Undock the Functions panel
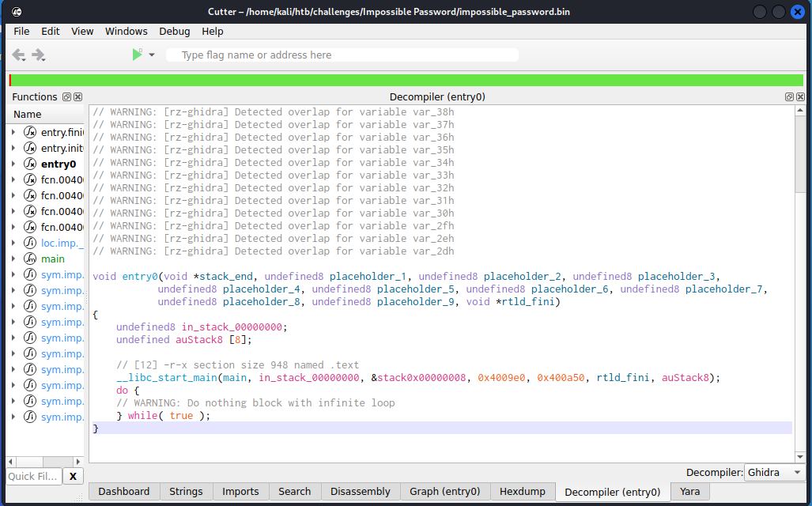This screenshot has width=812, height=506. (66, 96)
